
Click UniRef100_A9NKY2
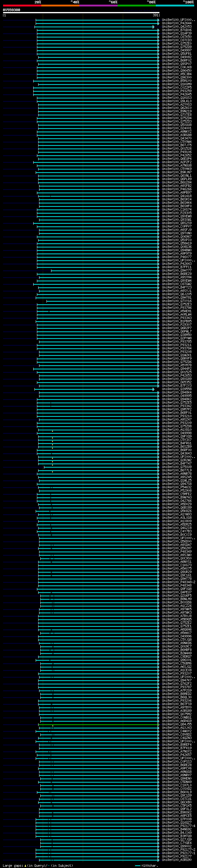pos(177,132)
